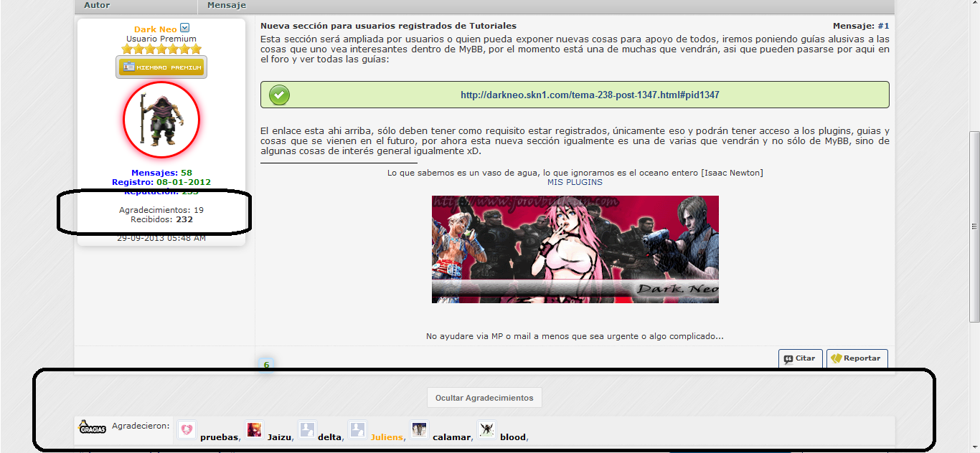
Task: Click blood's avatar icon
Action: 487,429
